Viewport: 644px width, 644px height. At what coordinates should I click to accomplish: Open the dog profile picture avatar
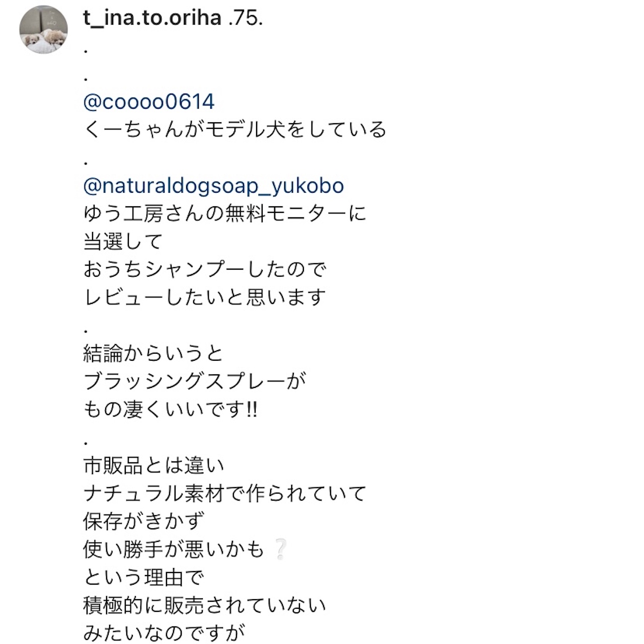tap(43, 30)
